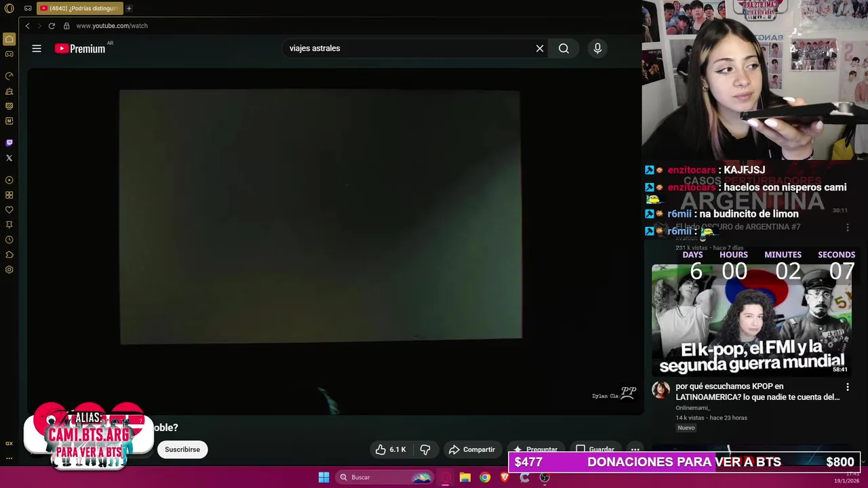Open options menu for 'OSCURO de ARGENTINA #7'
The height and width of the screenshot is (488, 868).
pos(847,228)
